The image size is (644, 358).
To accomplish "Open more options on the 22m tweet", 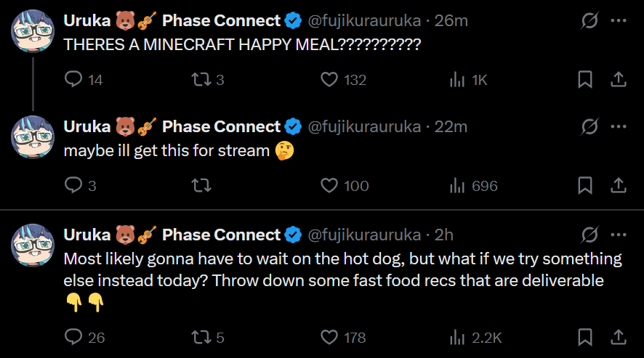I will [x=618, y=126].
